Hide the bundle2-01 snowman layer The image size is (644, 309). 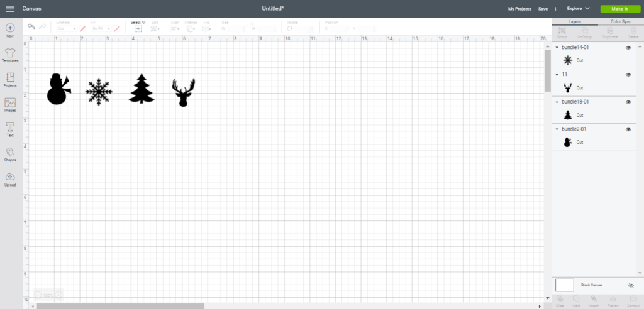[628, 129]
